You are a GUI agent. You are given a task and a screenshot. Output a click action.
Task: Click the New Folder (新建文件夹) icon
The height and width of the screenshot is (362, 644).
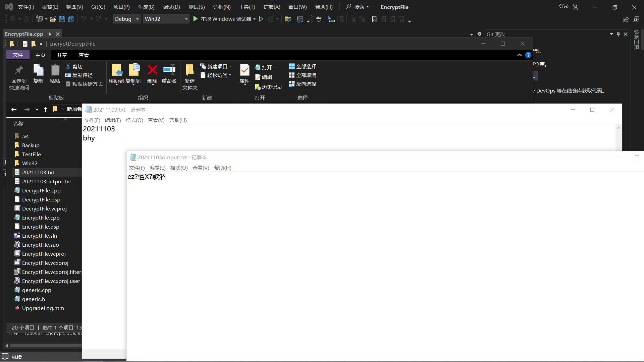point(190,70)
